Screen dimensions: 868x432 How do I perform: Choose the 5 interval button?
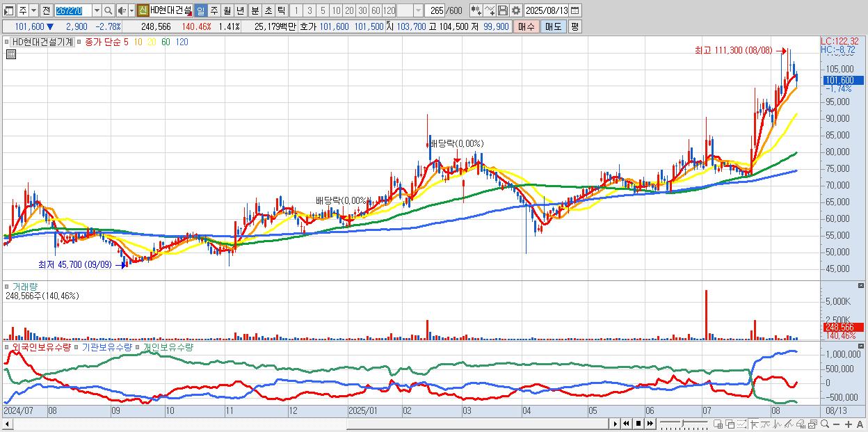click(323, 10)
